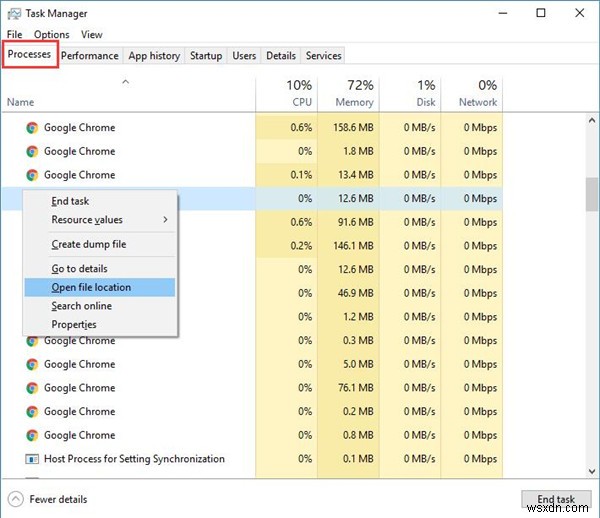Image resolution: width=600 pixels, height=518 pixels.
Task: Open the View menu
Action: point(92,34)
